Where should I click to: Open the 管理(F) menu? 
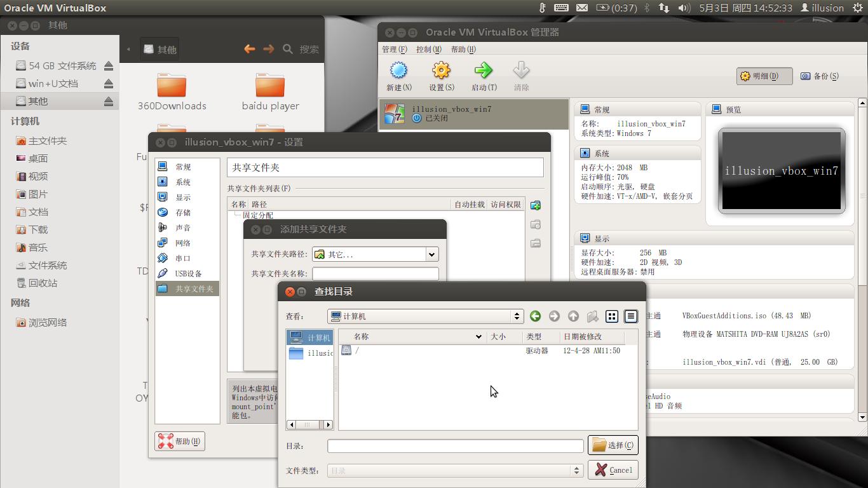click(x=394, y=49)
